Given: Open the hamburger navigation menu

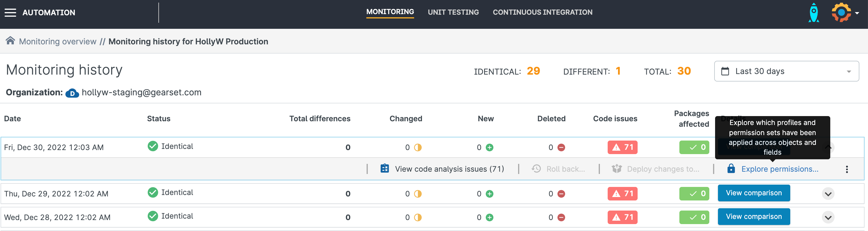Looking at the screenshot, I should (x=10, y=13).
